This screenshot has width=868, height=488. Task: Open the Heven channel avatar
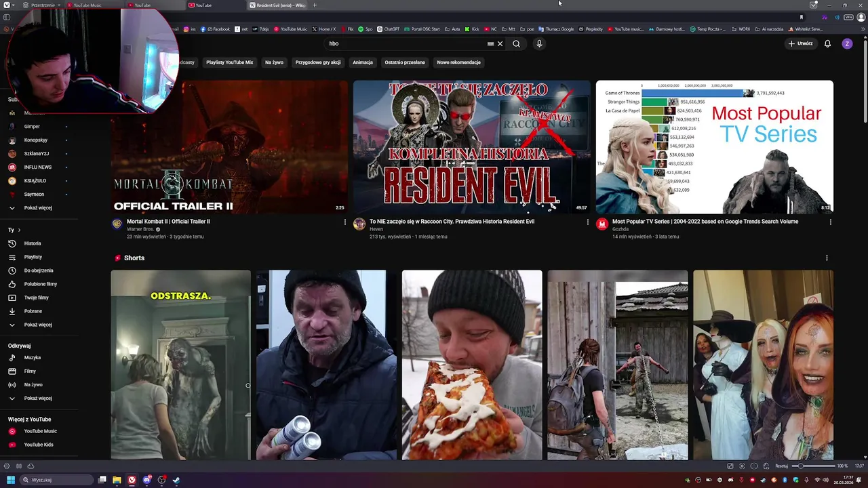point(359,224)
